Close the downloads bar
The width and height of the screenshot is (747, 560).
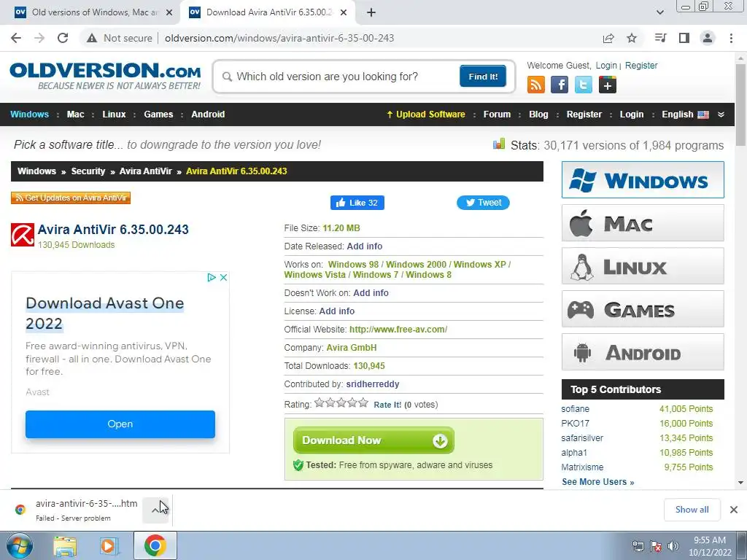point(734,510)
